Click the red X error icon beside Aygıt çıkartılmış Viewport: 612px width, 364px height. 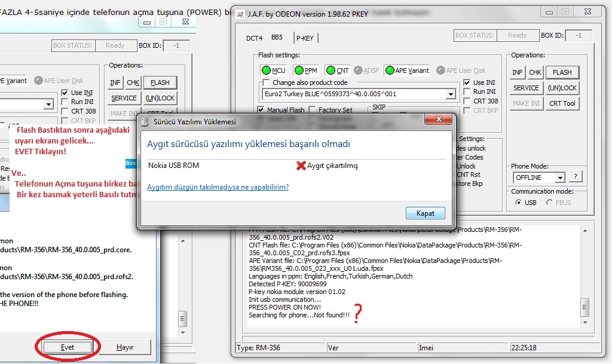tap(301, 166)
